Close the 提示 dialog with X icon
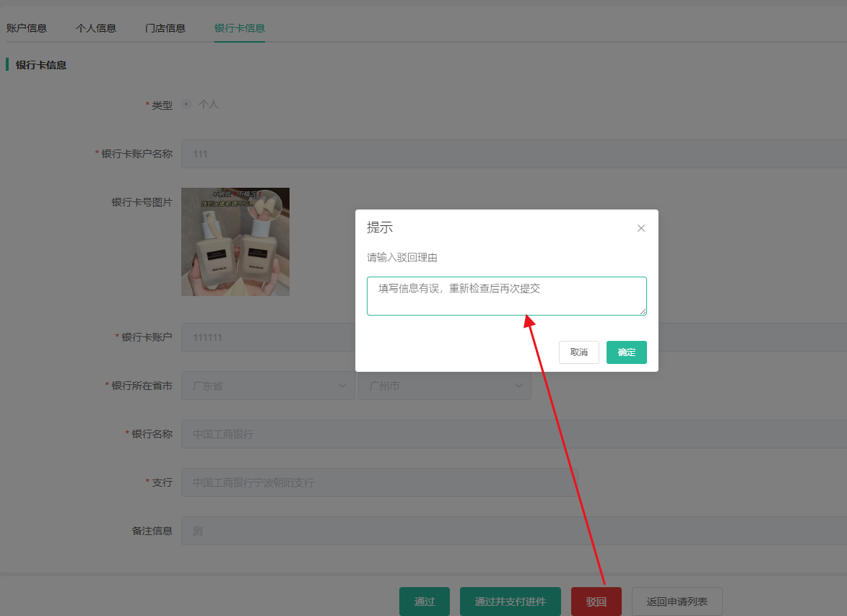The image size is (847, 616). pyautogui.click(x=640, y=228)
